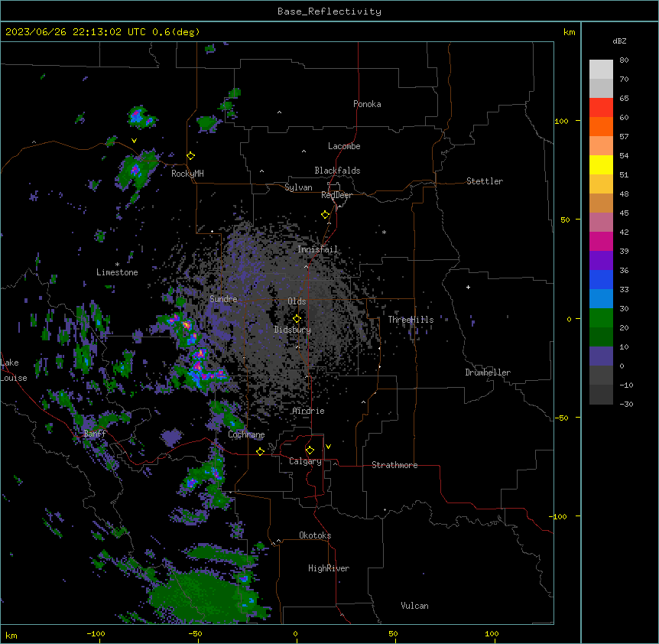Viewport: 659px width, 644px height.
Task: Click the Stettler label
Action: click(x=485, y=181)
